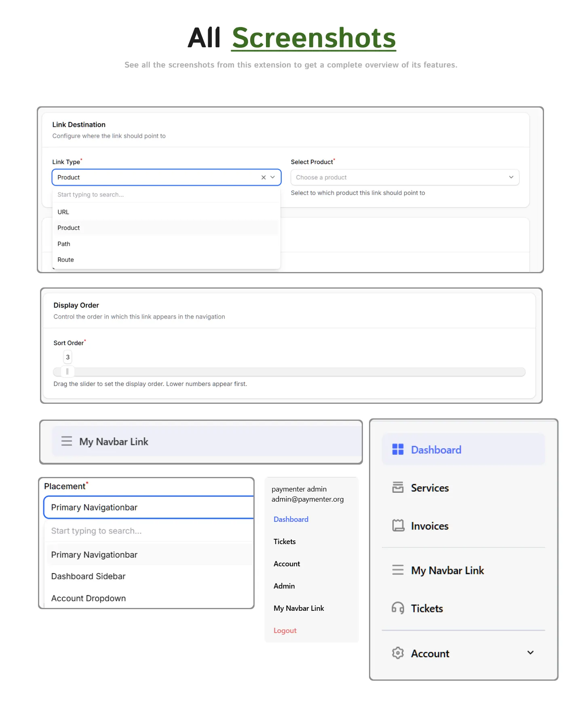Select Account Dropdown placement option
Viewport: 582px width, 728px height.
coord(88,598)
